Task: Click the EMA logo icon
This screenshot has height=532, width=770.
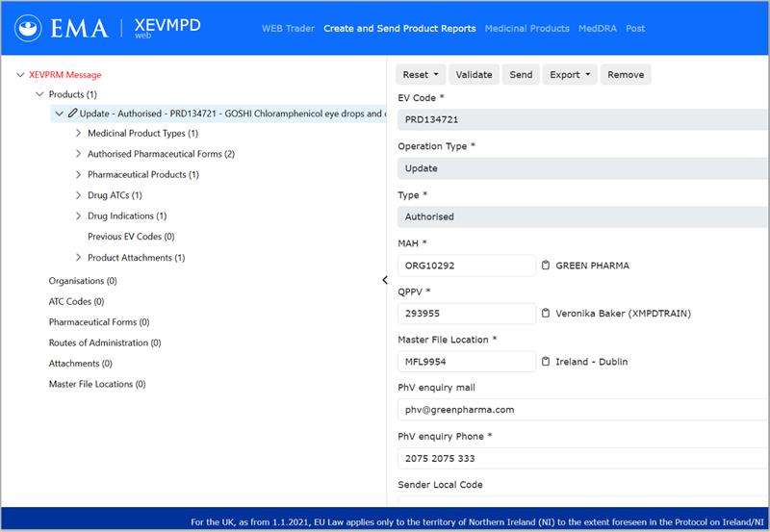Action: 28,28
